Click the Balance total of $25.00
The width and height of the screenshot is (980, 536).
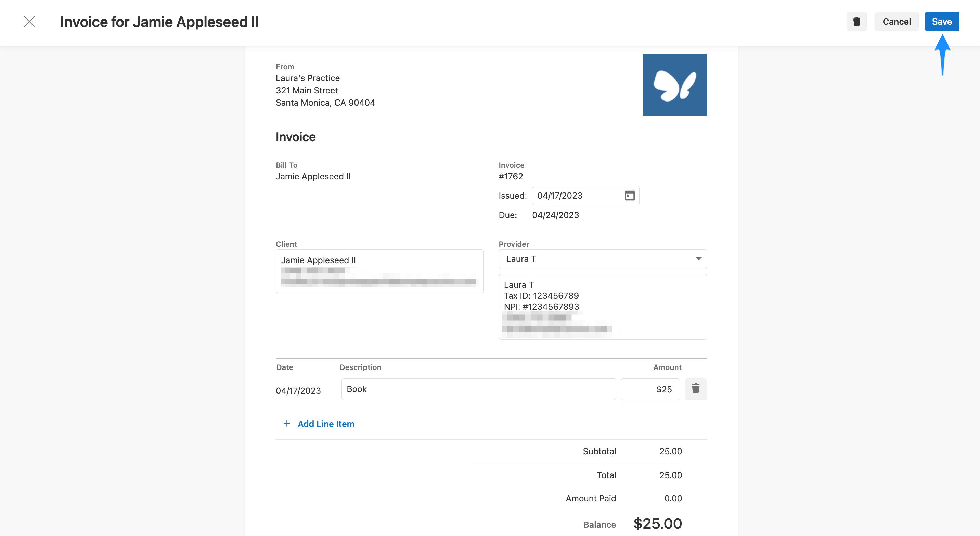pyautogui.click(x=657, y=523)
